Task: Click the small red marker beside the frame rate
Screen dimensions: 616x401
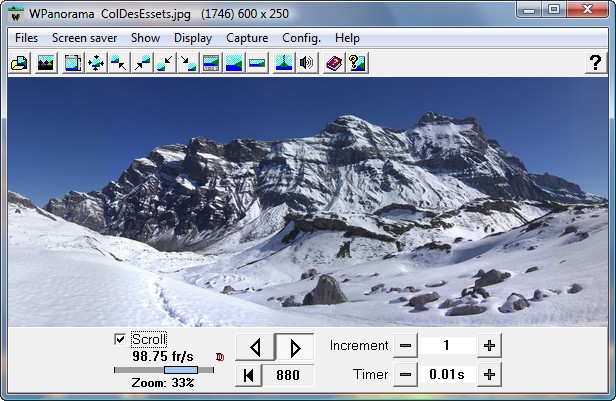Action: point(220,357)
